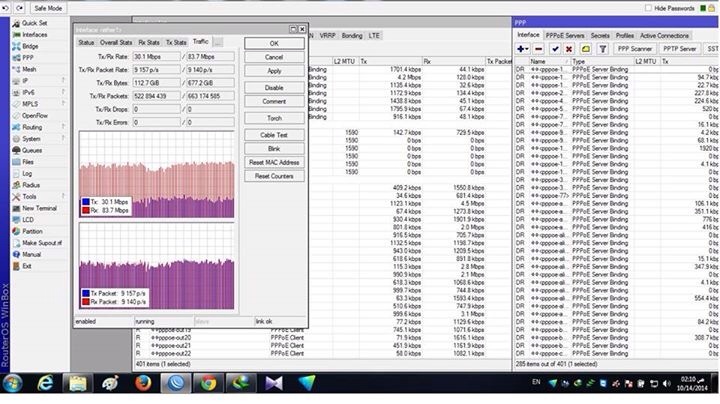
Task: Open the Log from the sidebar
Action: coord(23,174)
